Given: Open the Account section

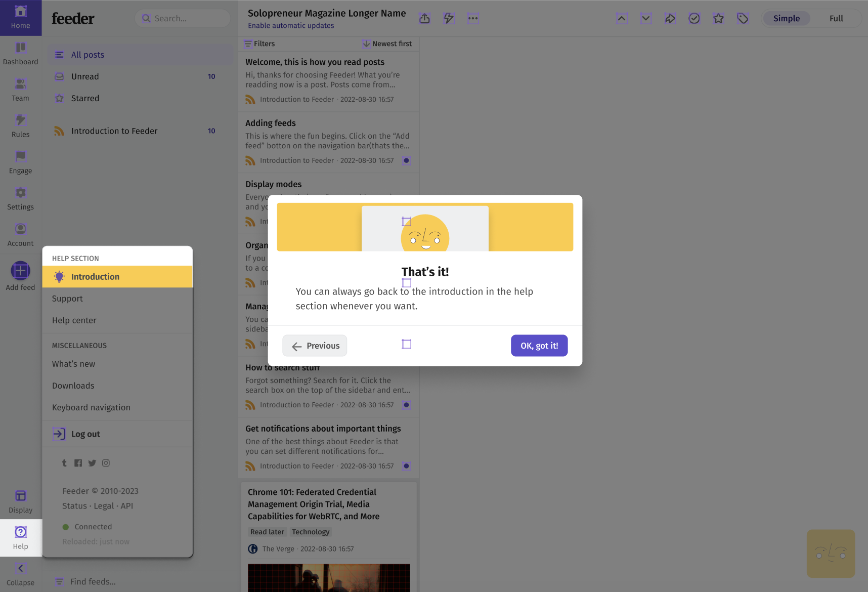Looking at the screenshot, I should (21, 236).
